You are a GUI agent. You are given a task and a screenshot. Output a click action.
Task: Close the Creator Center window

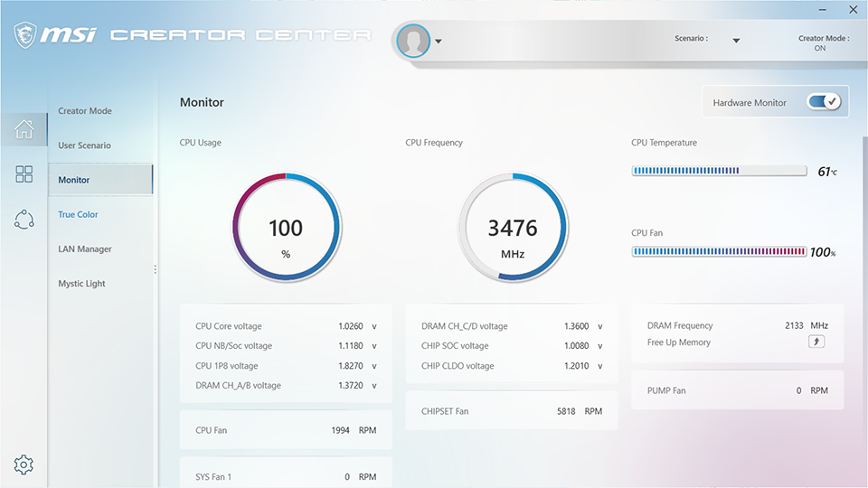coord(853,10)
